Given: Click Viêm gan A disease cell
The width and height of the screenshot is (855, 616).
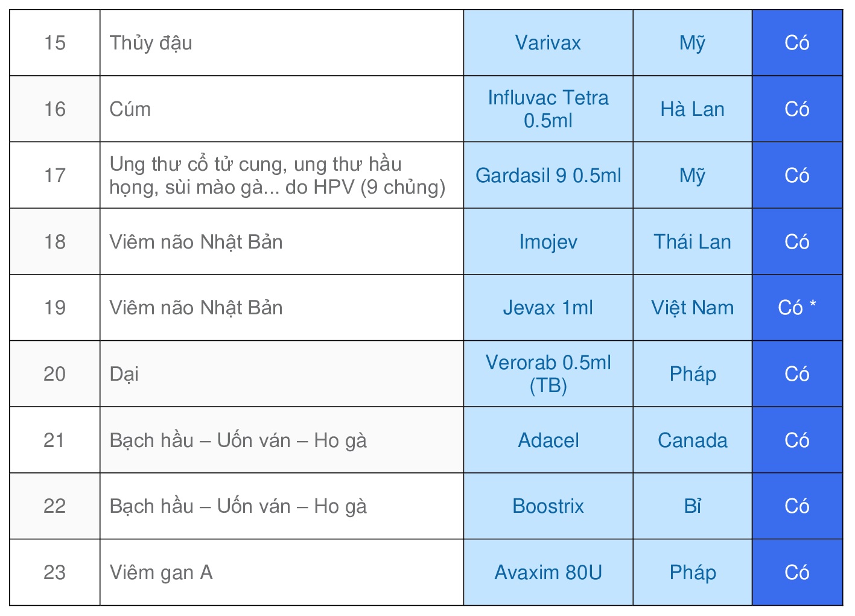Looking at the screenshot, I should click(x=282, y=573).
